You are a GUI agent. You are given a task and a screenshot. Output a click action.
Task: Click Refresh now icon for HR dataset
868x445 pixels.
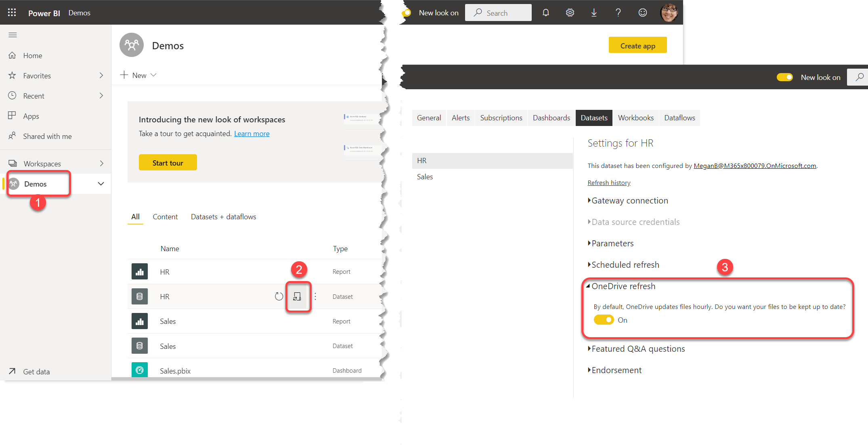tap(279, 296)
